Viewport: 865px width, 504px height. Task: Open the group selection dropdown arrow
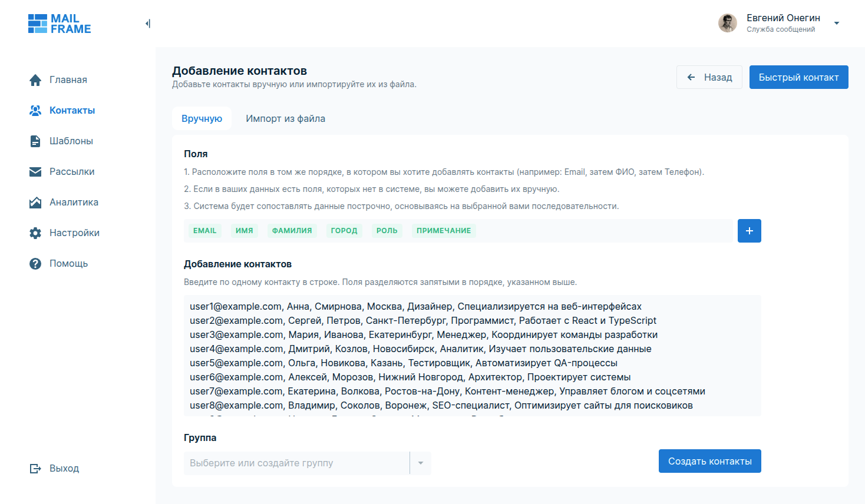(420, 463)
